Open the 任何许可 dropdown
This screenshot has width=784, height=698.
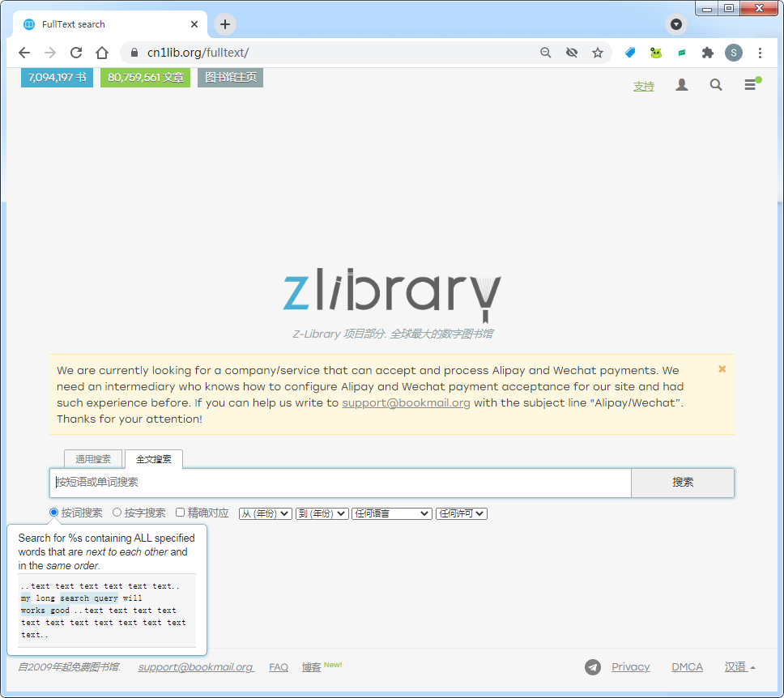pyautogui.click(x=462, y=513)
